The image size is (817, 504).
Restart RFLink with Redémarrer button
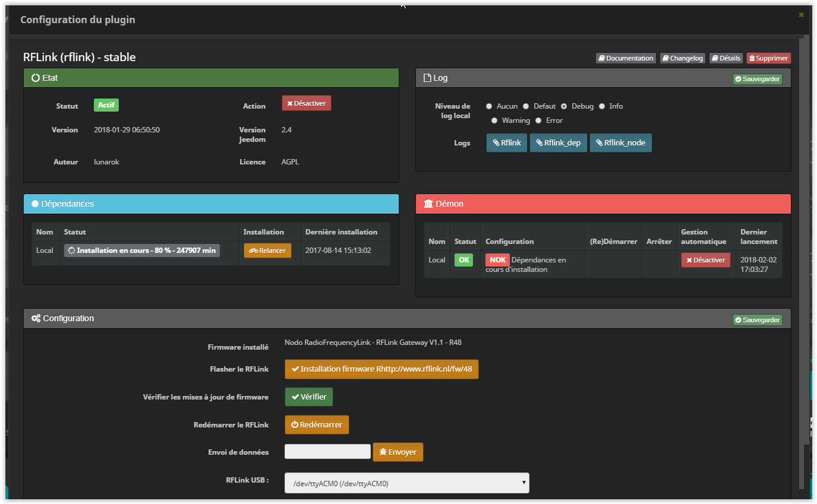point(317,425)
